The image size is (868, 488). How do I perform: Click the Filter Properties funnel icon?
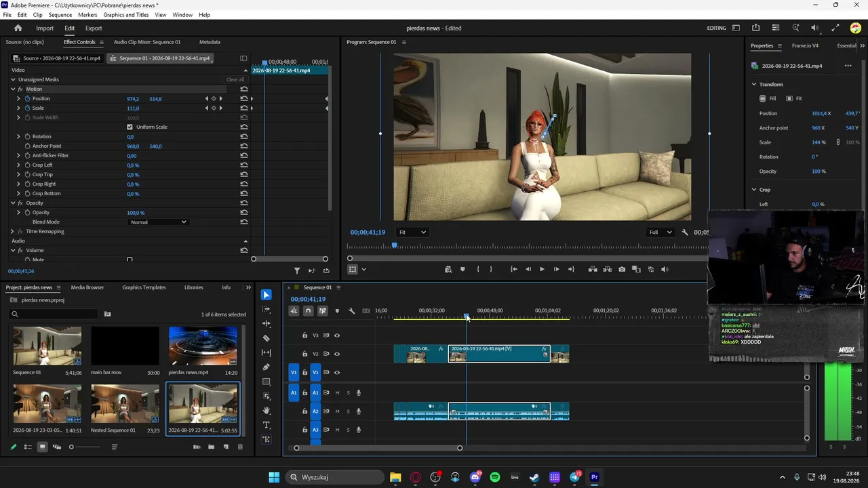(297, 271)
